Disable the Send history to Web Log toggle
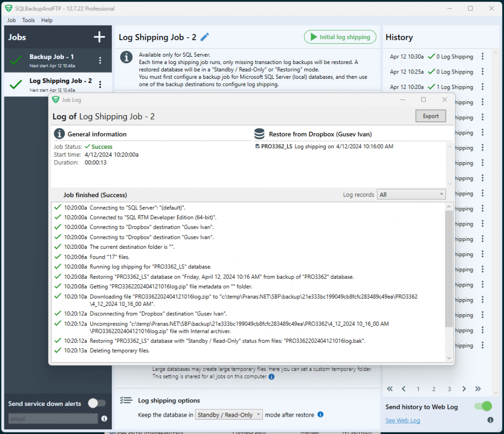The height and width of the screenshot is (434, 504). (x=482, y=406)
